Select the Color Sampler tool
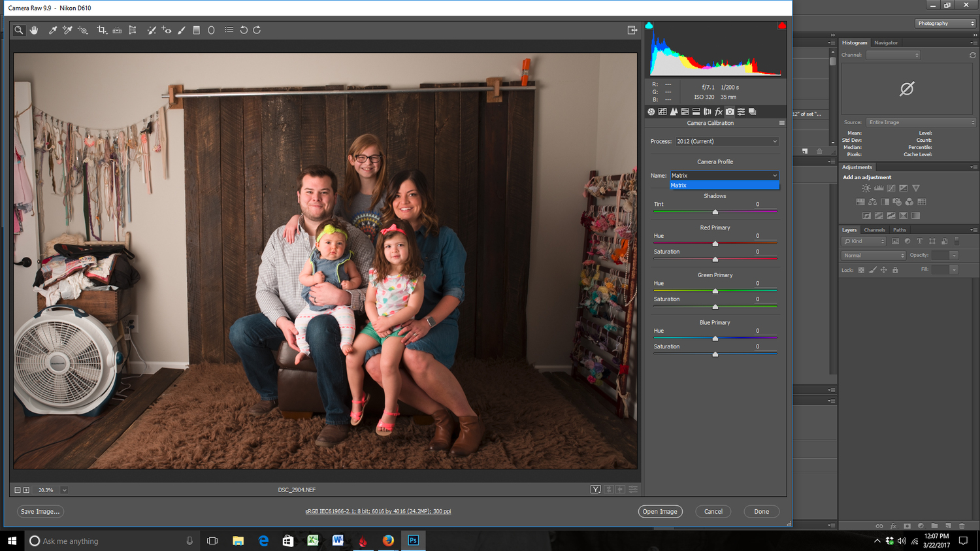980x551 pixels. point(67,30)
